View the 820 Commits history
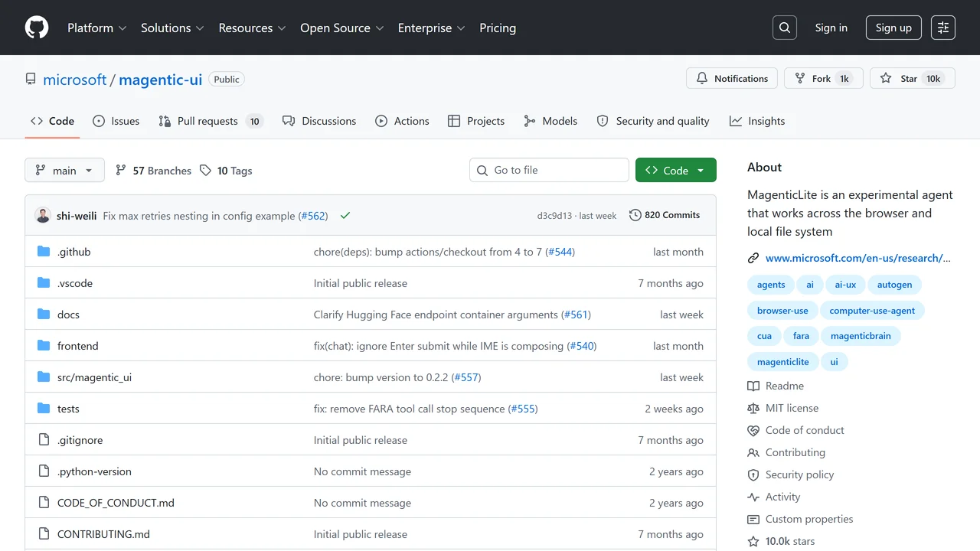 pyautogui.click(x=665, y=215)
